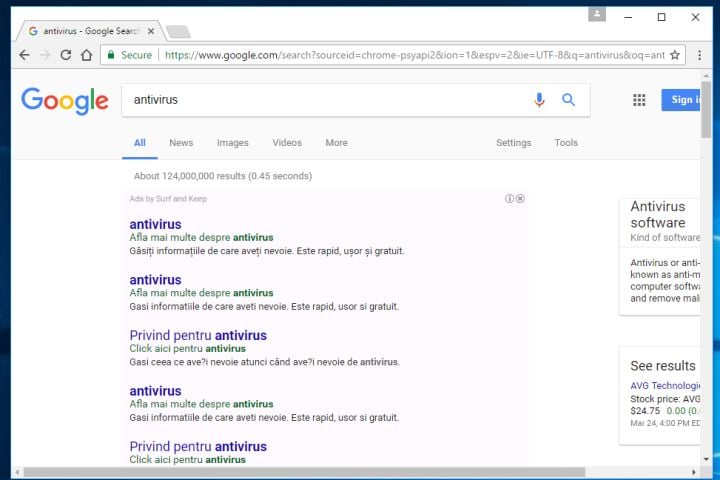Click the Kind of software subtitle
The width and height of the screenshot is (720, 480).
pyautogui.click(x=665, y=237)
